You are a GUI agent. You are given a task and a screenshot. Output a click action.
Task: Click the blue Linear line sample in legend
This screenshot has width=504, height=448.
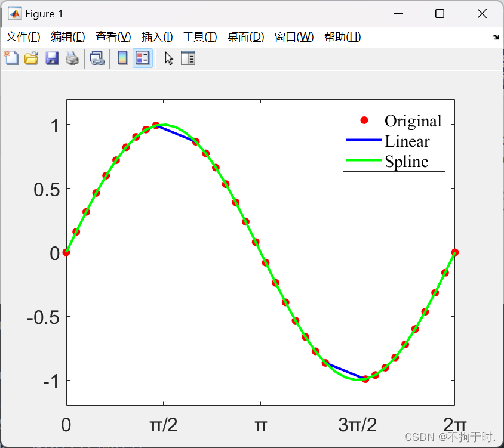[364, 140]
